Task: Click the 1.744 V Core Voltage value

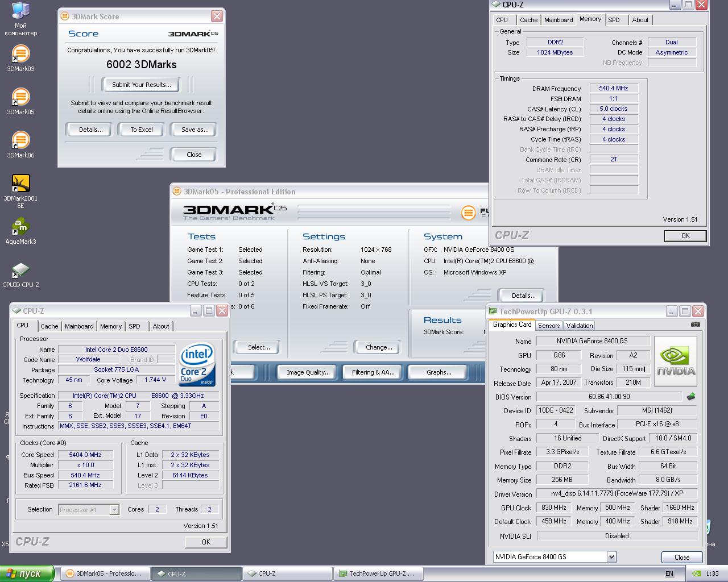Action: click(155, 380)
